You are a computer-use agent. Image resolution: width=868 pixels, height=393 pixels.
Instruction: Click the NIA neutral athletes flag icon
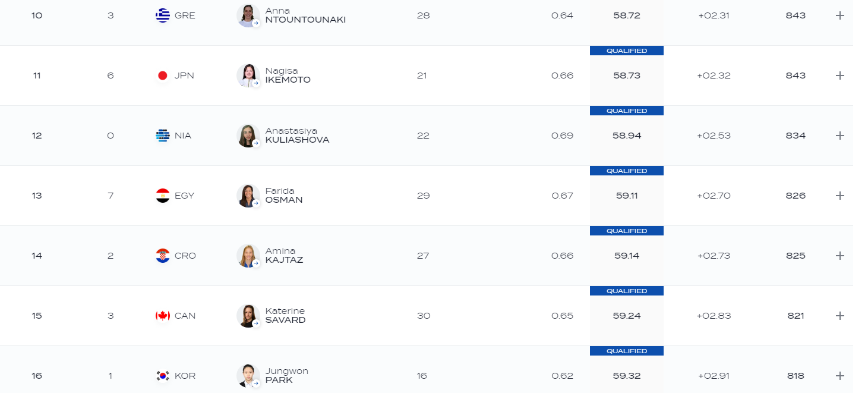pyautogui.click(x=162, y=136)
